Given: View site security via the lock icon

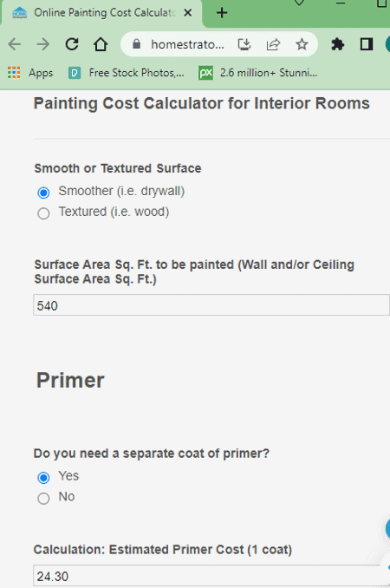Looking at the screenshot, I should (x=136, y=44).
